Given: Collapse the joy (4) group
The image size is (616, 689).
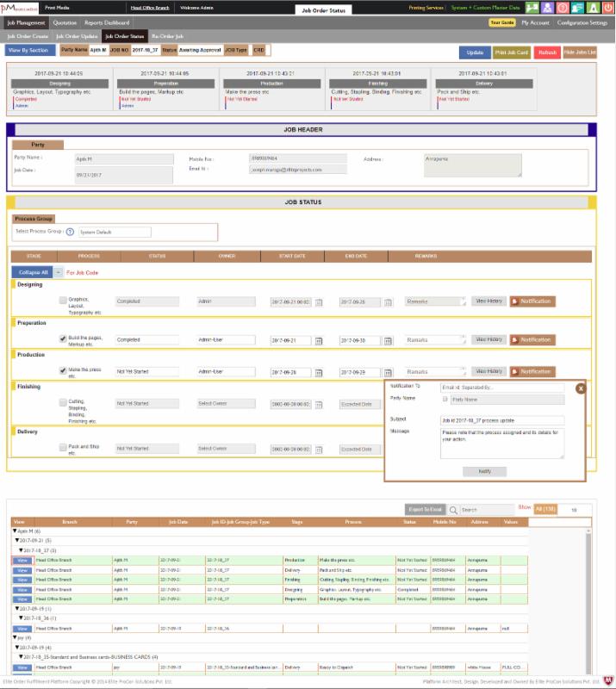Looking at the screenshot, I should coord(15,637).
